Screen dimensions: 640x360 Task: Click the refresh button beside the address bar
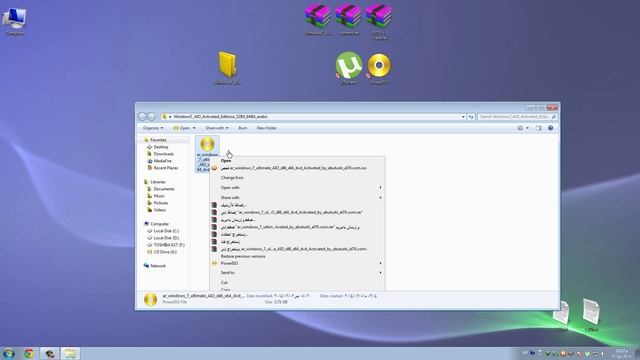(471, 117)
